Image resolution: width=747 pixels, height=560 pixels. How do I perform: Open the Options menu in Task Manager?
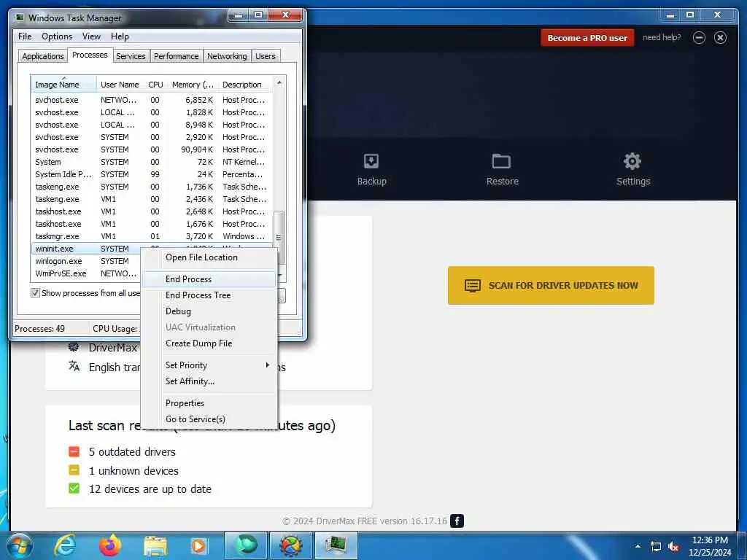click(57, 36)
